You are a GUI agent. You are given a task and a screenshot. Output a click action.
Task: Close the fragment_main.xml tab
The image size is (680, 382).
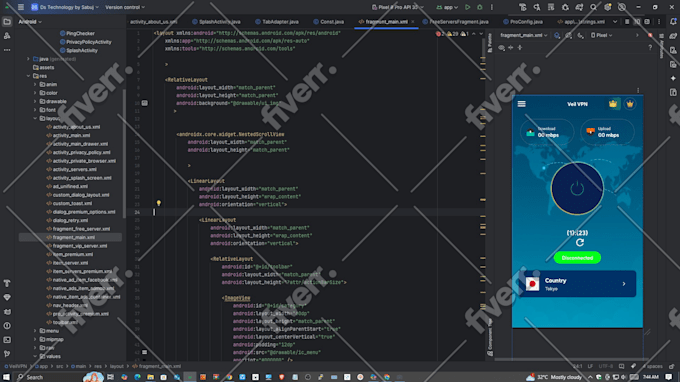tap(413, 22)
